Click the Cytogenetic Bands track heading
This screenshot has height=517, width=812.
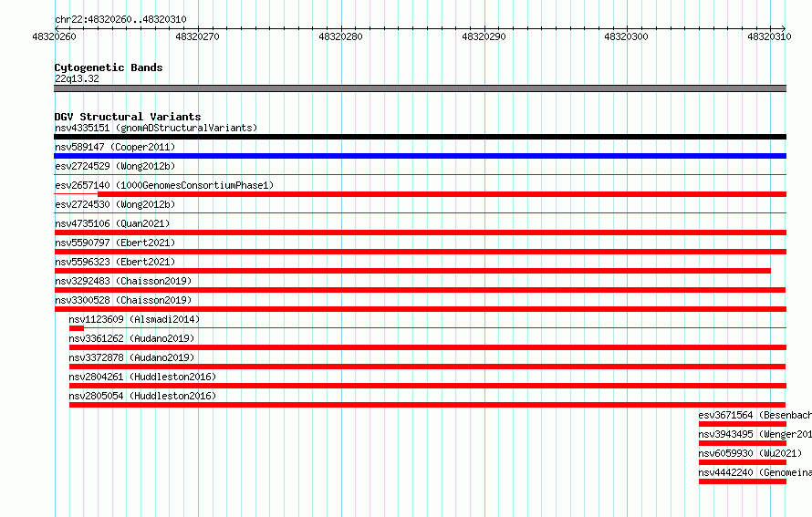tap(109, 67)
